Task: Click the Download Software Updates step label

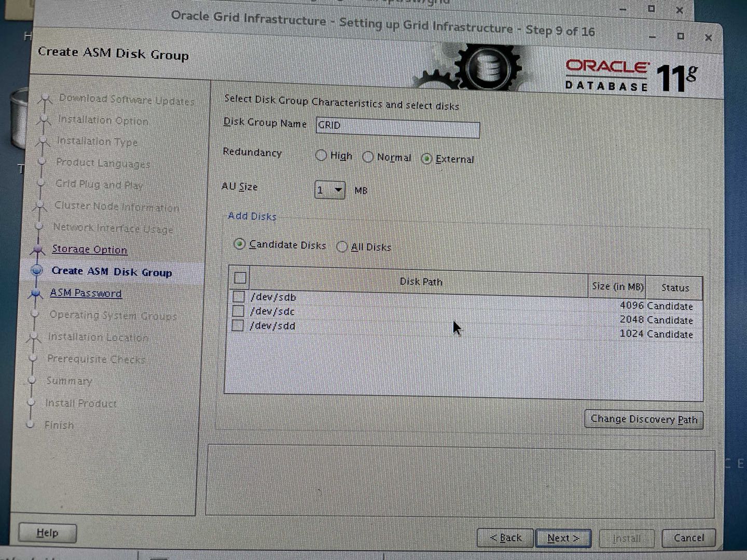Action: pyautogui.click(x=127, y=99)
